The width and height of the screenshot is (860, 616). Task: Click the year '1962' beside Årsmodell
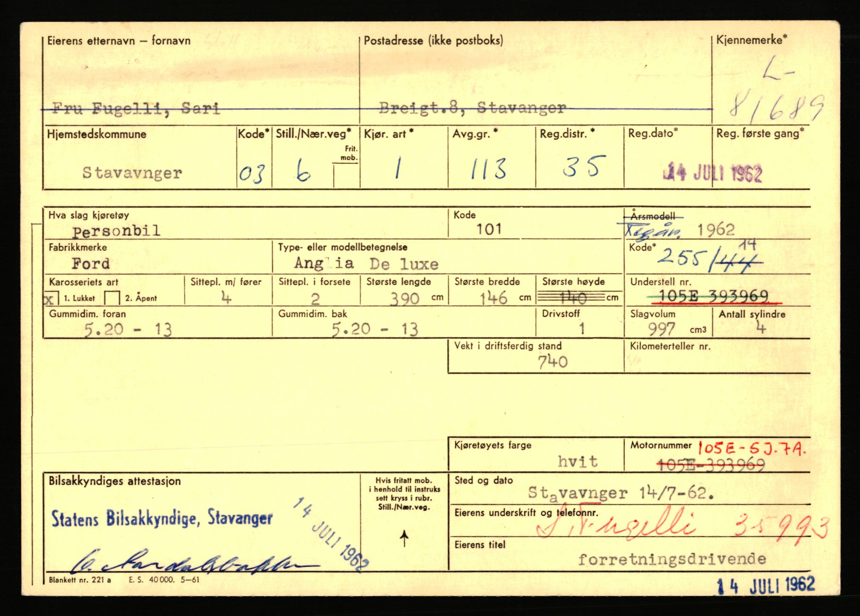[716, 230]
